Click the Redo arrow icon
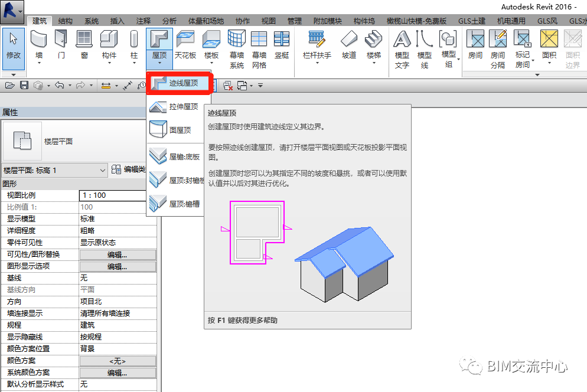 (80, 86)
